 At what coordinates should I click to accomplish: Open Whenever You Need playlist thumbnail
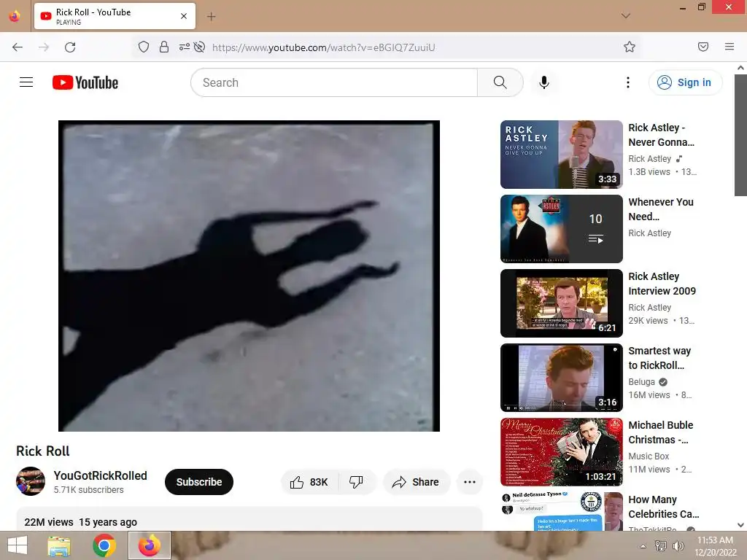click(x=561, y=228)
